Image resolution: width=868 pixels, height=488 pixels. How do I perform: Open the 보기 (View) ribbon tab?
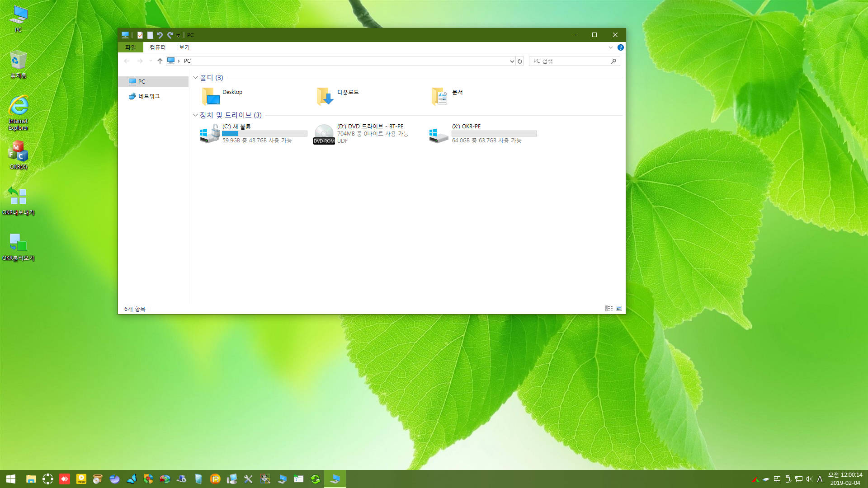point(184,47)
